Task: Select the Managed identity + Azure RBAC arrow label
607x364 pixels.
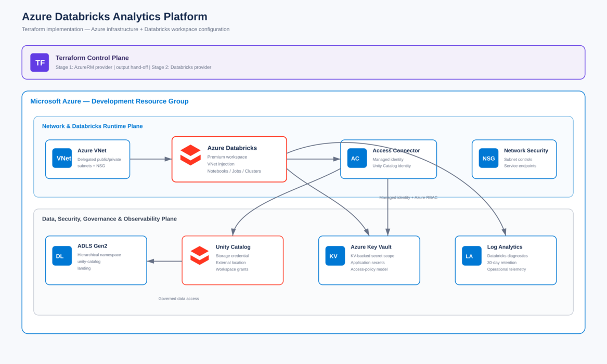Action: (408, 198)
